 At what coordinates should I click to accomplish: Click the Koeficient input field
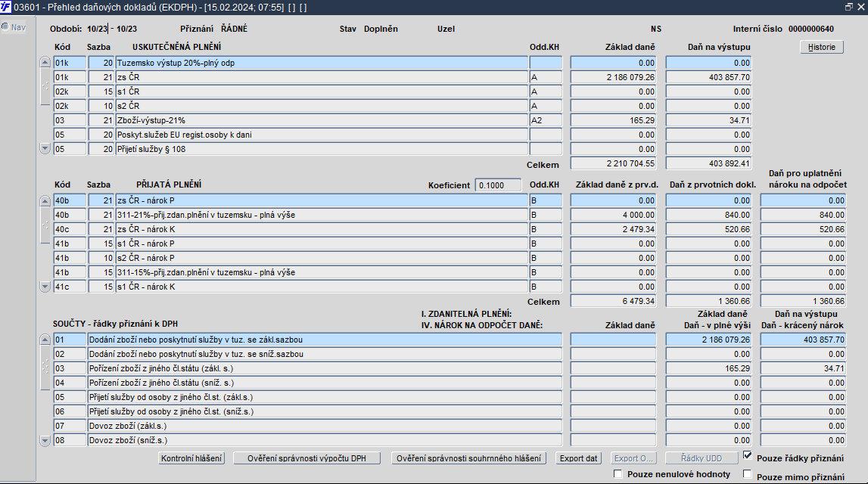pyautogui.click(x=498, y=185)
